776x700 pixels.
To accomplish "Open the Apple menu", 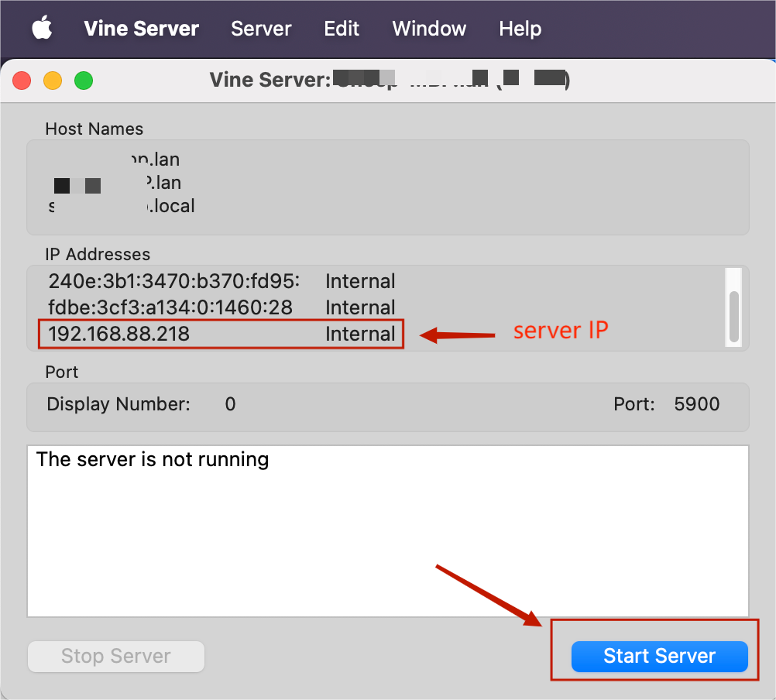I will [x=42, y=29].
